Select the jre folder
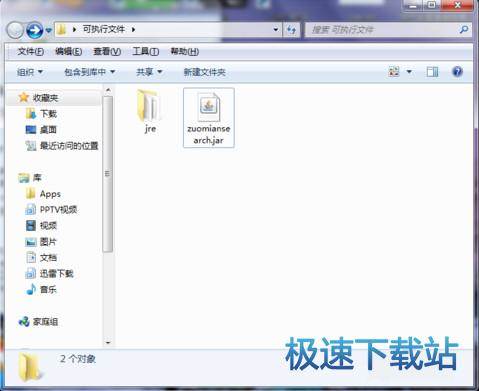 [x=150, y=111]
